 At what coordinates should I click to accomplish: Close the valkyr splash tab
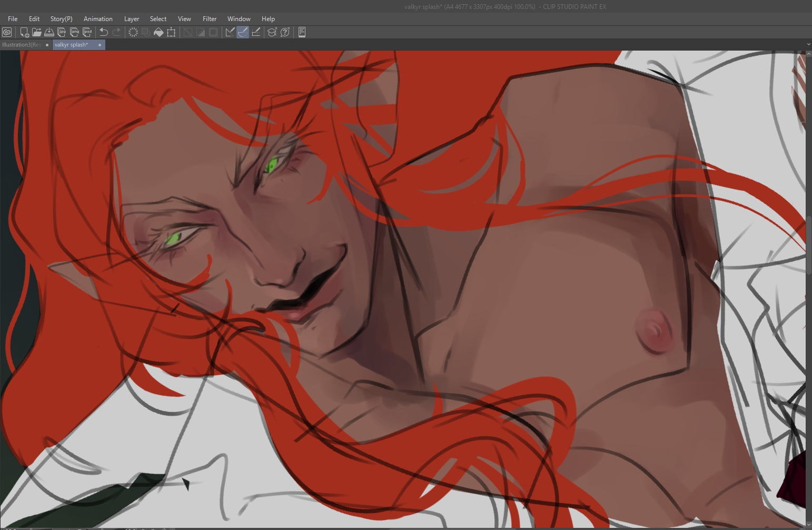point(100,45)
